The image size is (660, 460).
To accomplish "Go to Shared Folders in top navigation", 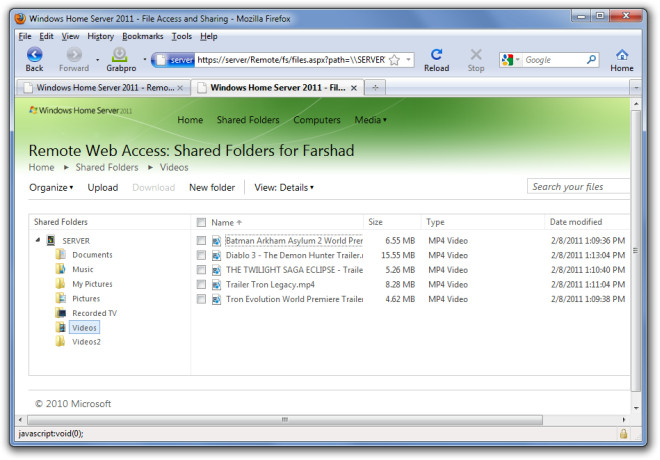I will [x=248, y=120].
